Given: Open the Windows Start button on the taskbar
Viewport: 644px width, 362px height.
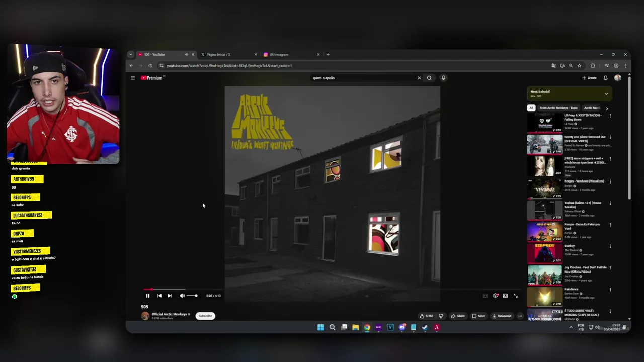Looking at the screenshot, I should point(320,327).
